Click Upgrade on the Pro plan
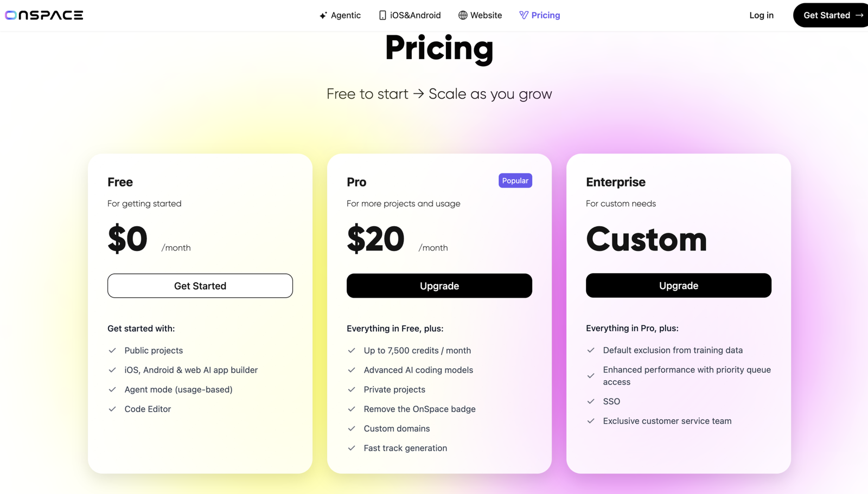This screenshot has width=868, height=494. (439, 286)
